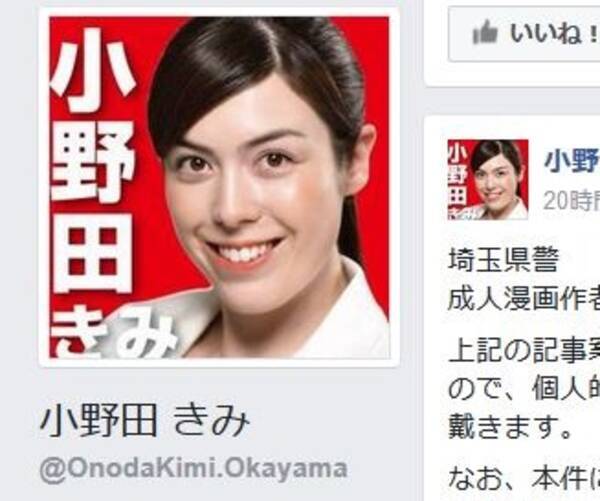Click the post line starting with 上記の記事
Screen dimensions: 600x501
pyautogui.click(x=524, y=349)
